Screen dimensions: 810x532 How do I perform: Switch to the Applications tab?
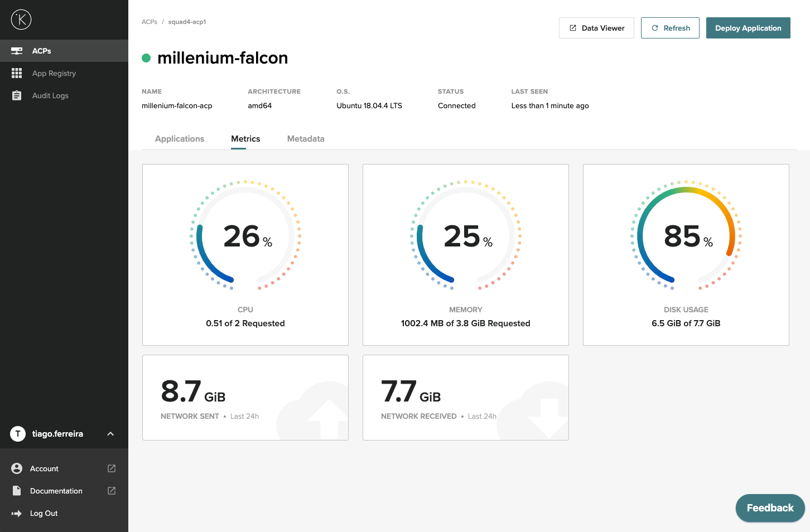180,139
